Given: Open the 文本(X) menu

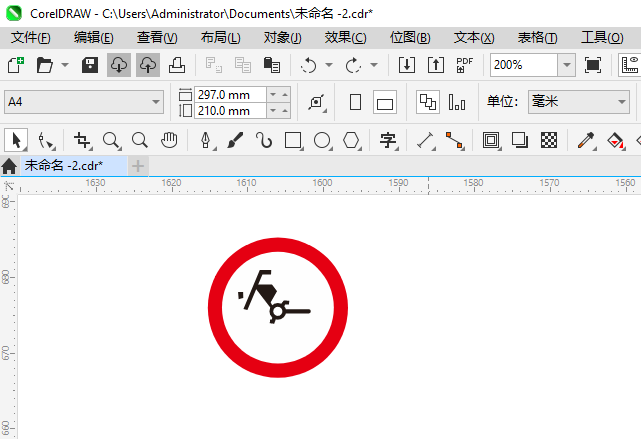Looking at the screenshot, I should tap(474, 38).
